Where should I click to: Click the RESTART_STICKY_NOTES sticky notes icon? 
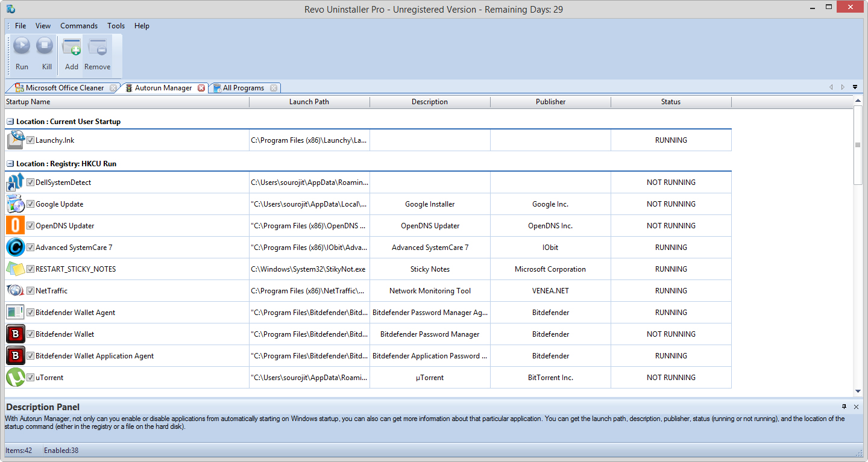click(x=15, y=269)
